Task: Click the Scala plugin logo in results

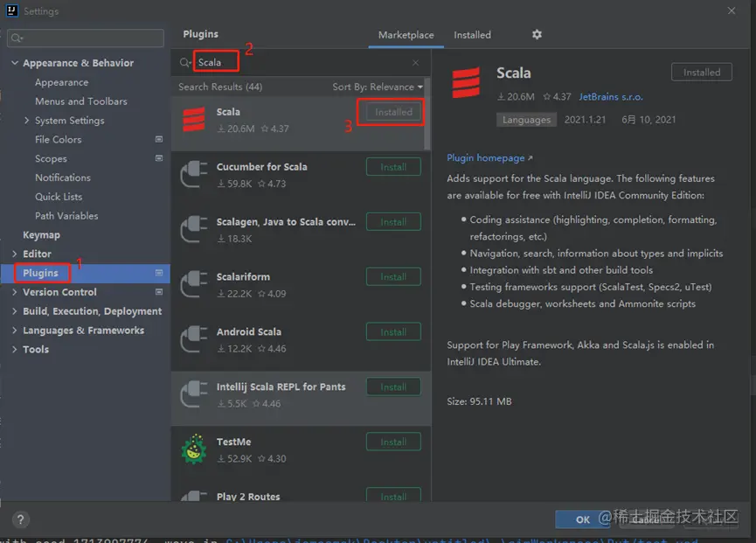Action: pos(193,120)
